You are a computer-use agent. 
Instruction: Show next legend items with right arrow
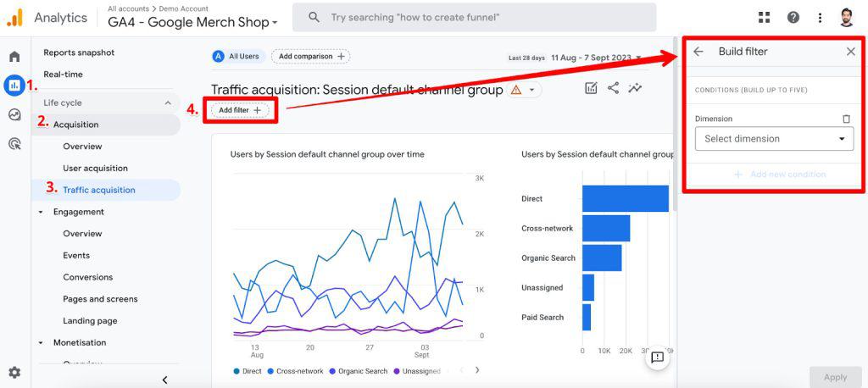(x=477, y=370)
